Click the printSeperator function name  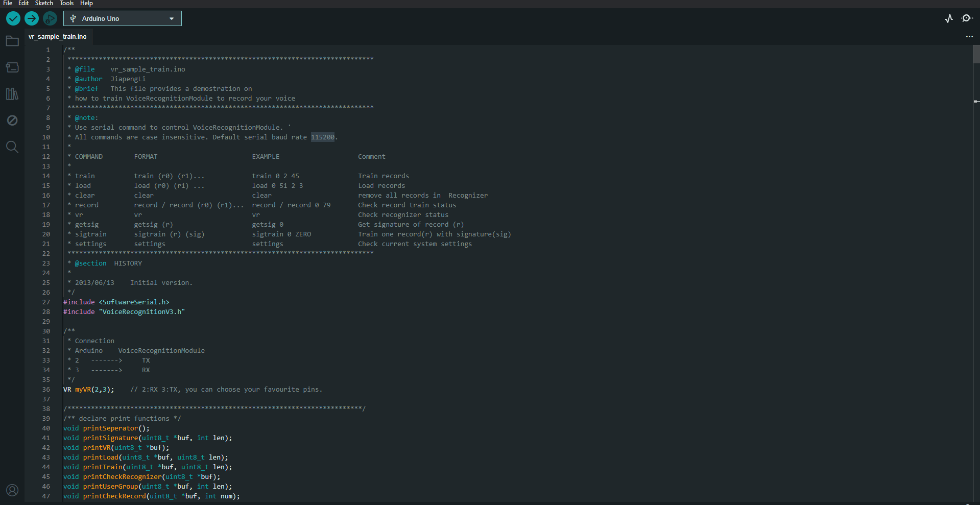pyautogui.click(x=110, y=428)
